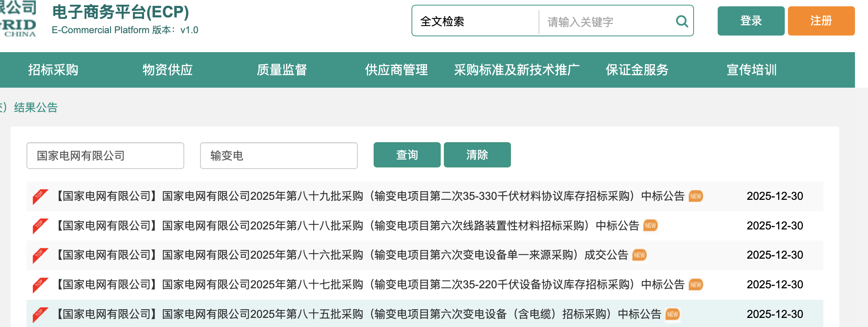
Task: Click TOP flag icon on 第八十七批采购 row
Action: coord(40,285)
